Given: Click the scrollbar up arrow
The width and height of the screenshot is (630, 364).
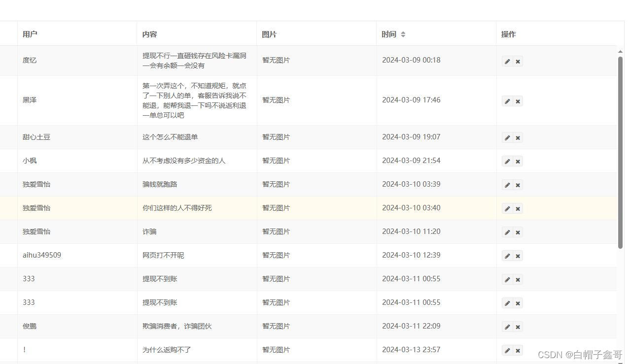Looking at the screenshot, I should point(620,52).
